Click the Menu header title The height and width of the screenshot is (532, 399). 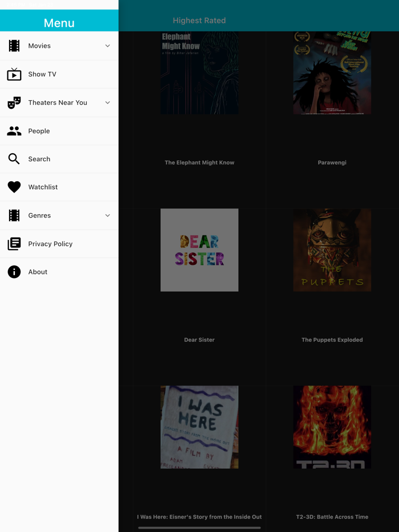[59, 23]
